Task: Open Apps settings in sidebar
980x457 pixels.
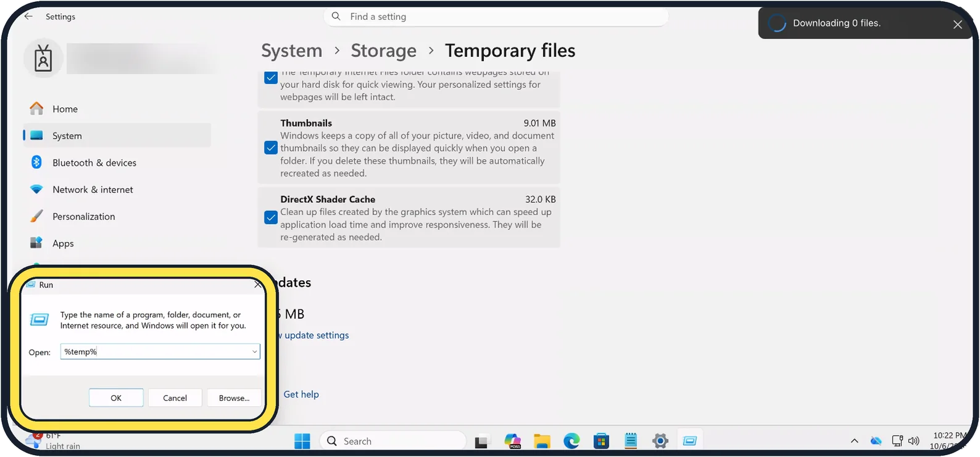Action: tap(117, 243)
